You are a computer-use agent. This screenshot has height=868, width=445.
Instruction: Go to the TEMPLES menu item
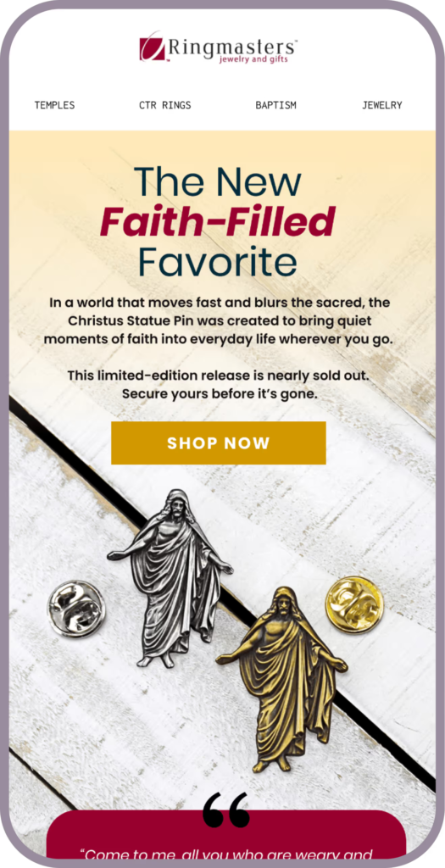pos(55,105)
